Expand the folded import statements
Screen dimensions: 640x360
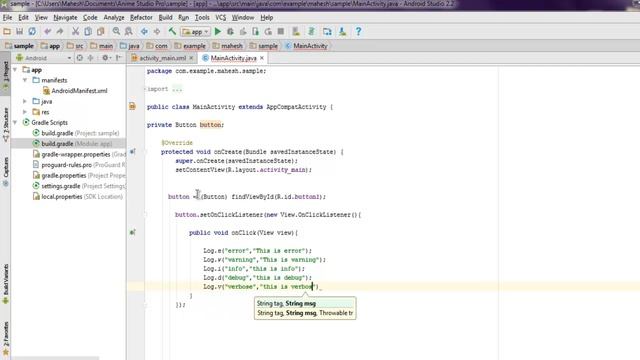(x=177, y=89)
